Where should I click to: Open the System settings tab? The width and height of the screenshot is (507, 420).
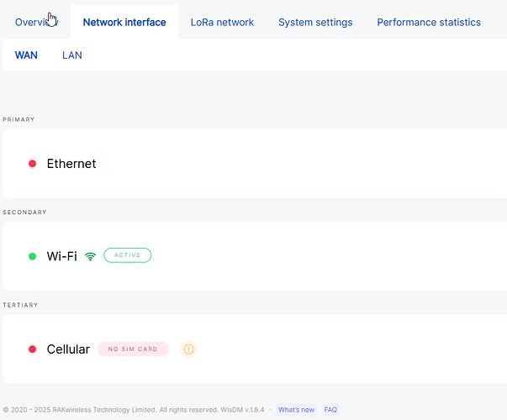pos(315,23)
